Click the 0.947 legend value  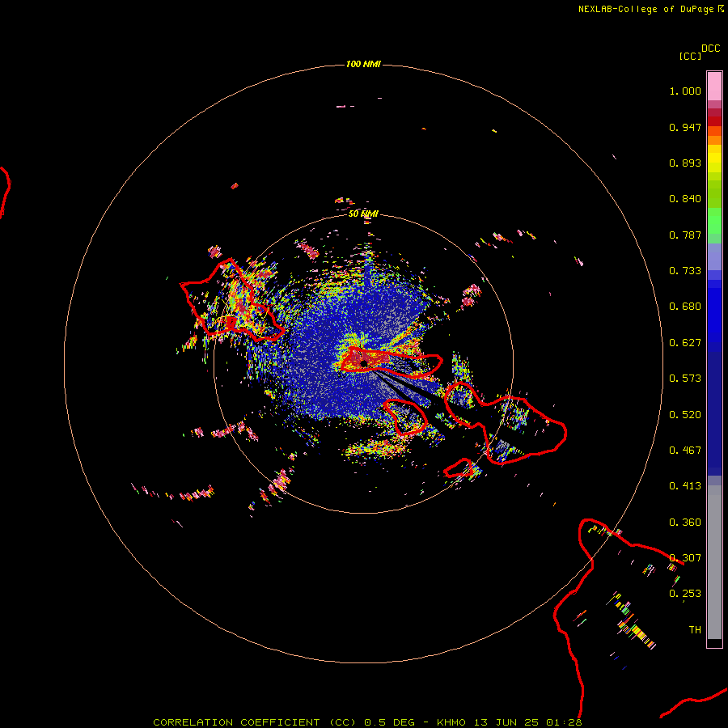685,127
